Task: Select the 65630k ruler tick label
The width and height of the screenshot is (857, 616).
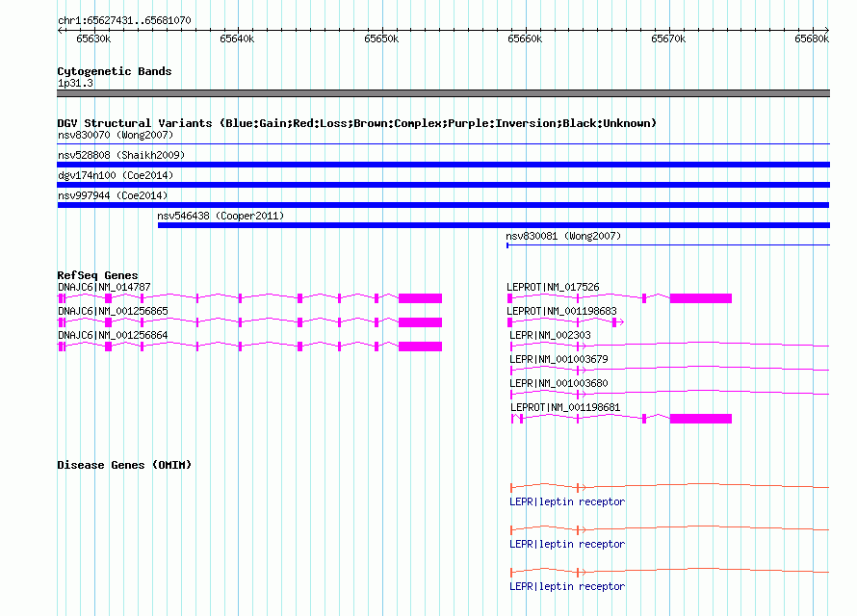Action: (93, 38)
